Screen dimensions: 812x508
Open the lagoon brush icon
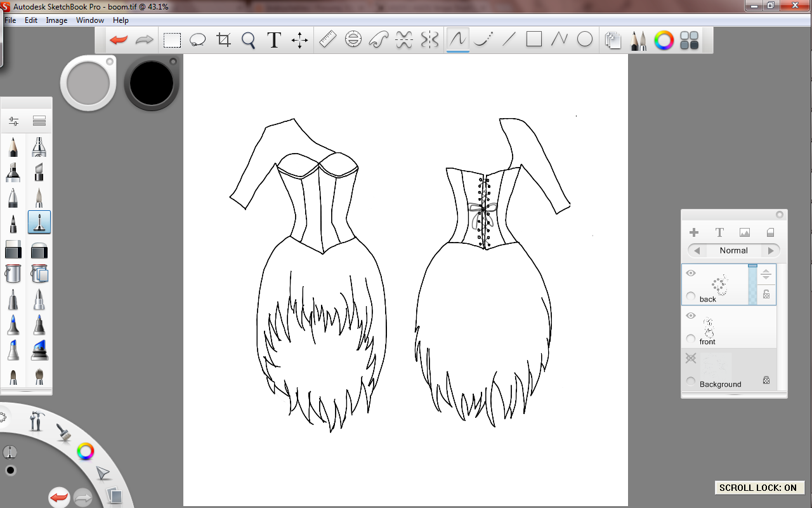click(x=63, y=433)
